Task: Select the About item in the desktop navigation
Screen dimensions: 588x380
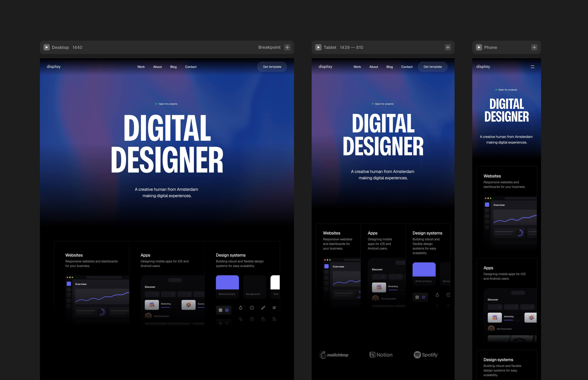Action: (157, 67)
